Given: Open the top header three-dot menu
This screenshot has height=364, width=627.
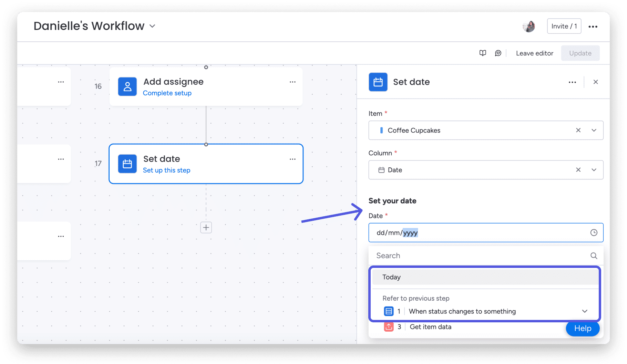Looking at the screenshot, I should (x=593, y=27).
